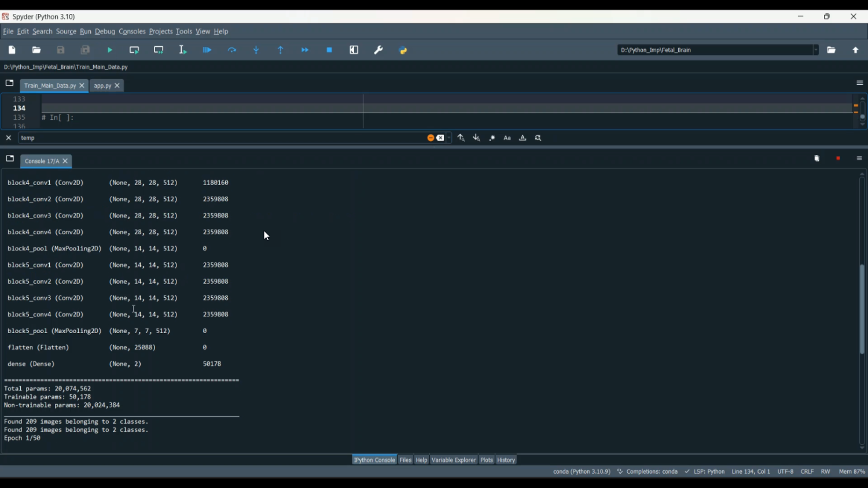The height and width of the screenshot is (488, 868).
Task: Switch to the app.py editor tab
Action: (102, 86)
